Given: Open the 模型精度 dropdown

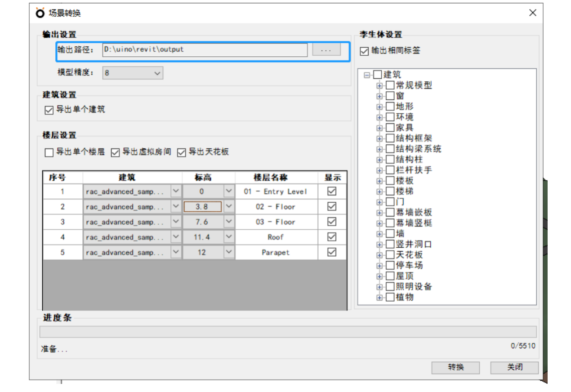Looking at the screenshot, I should tap(133, 73).
